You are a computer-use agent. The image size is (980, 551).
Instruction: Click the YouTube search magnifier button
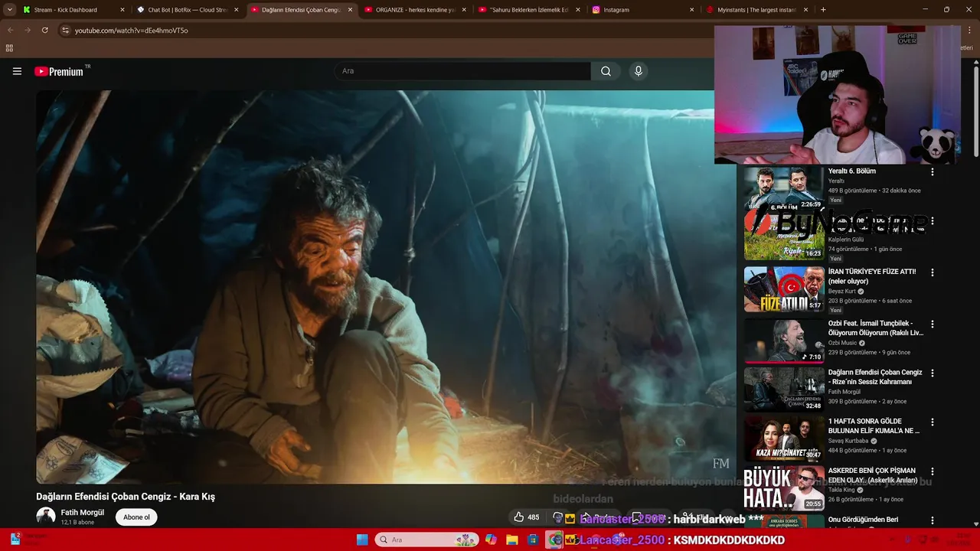[x=606, y=71]
